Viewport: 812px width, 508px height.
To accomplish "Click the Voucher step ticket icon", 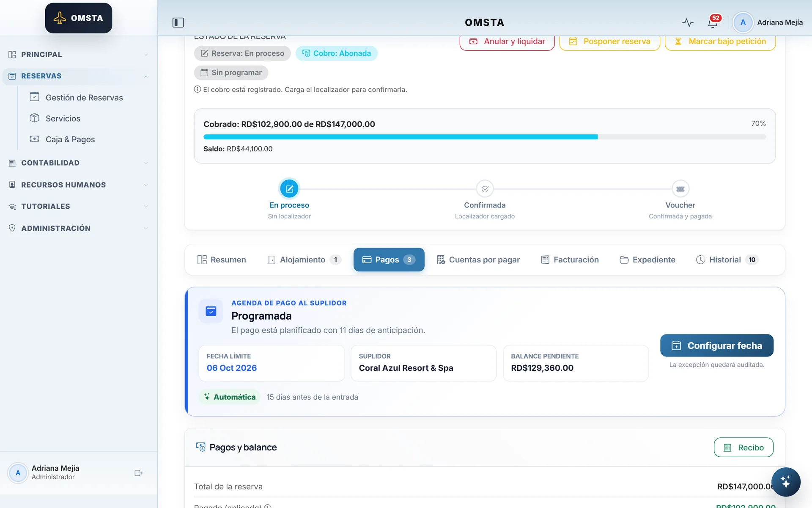I will pyautogui.click(x=680, y=189).
